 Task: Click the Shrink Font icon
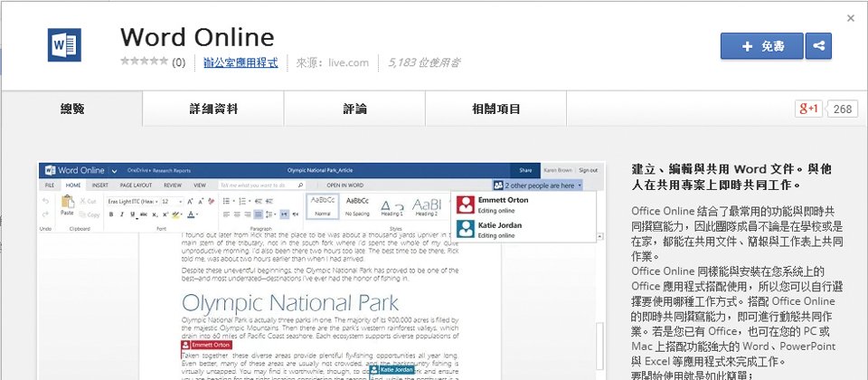(201, 201)
